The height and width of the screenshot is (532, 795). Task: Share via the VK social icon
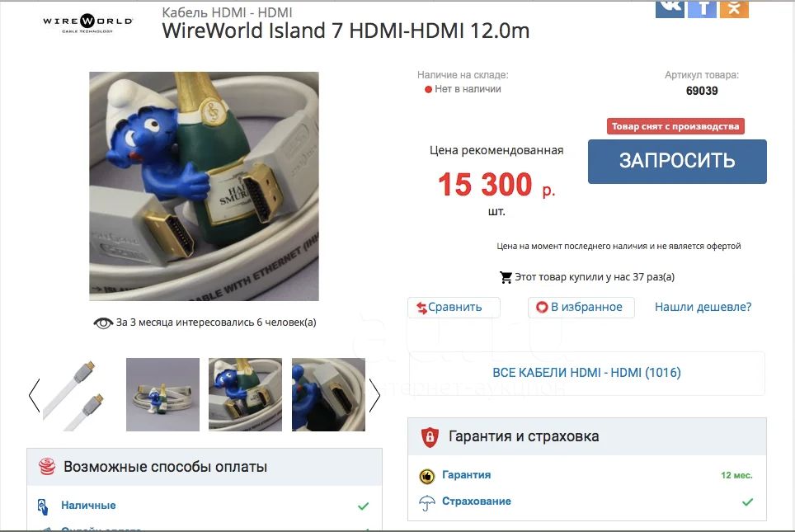coord(670,8)
